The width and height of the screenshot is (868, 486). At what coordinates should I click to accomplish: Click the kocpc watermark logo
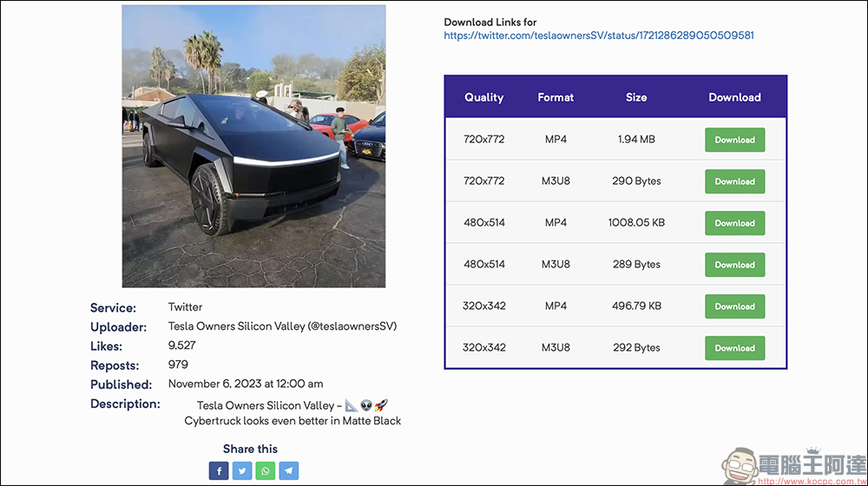(794, 466)
